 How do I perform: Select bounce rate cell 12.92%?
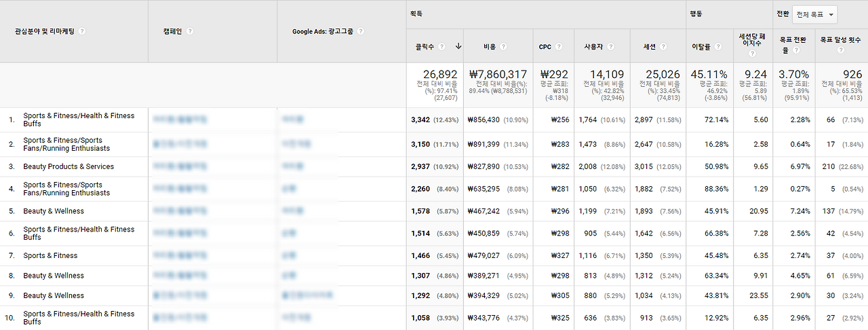(718, 318)
